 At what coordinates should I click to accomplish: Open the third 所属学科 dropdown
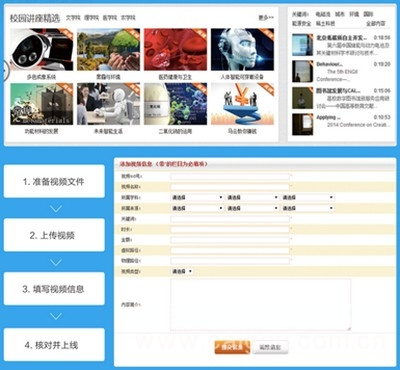coord(307,198)
